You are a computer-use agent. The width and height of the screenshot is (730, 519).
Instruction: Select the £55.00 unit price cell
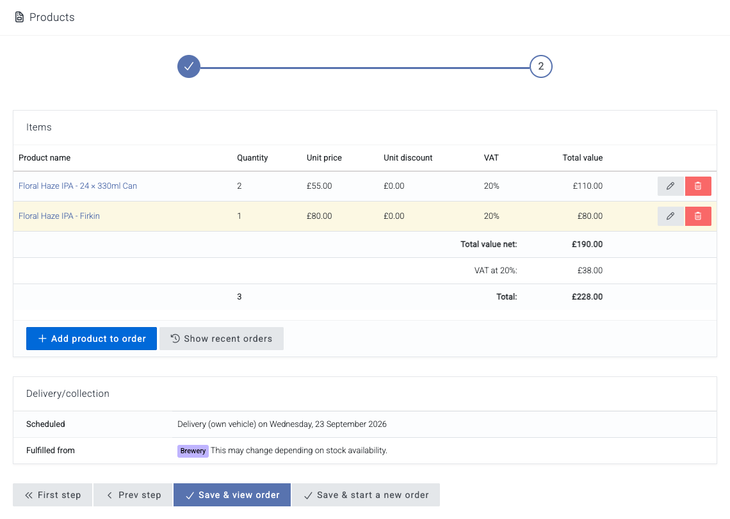point(319,186)
